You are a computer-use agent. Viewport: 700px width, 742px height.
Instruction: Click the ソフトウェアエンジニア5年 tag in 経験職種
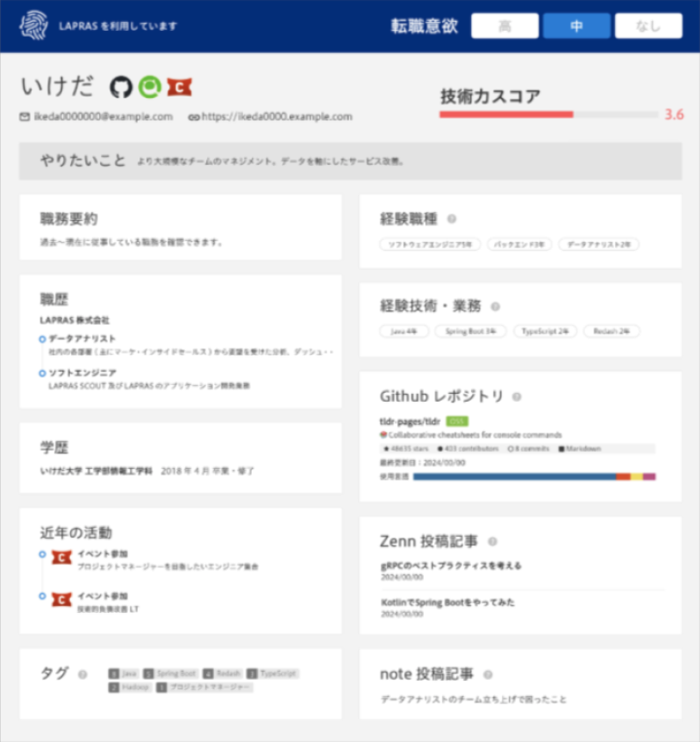[430, 245]
